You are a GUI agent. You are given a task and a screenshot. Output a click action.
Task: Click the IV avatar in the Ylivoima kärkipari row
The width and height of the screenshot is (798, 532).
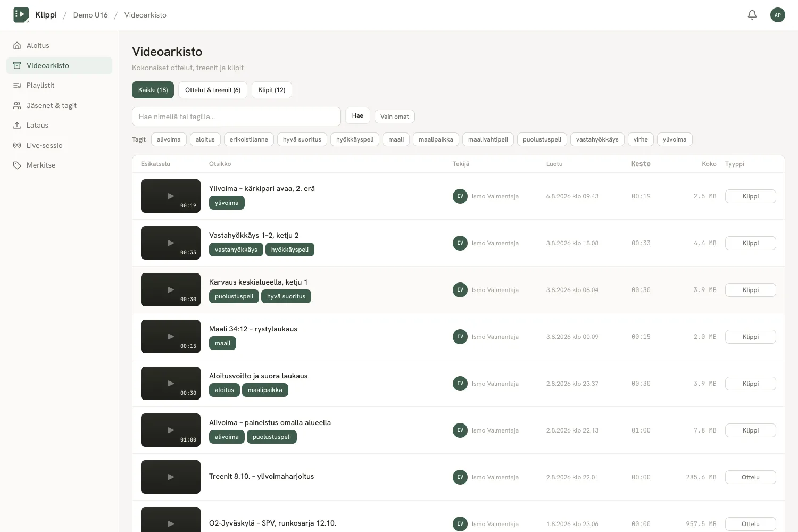tap(460, 196)
